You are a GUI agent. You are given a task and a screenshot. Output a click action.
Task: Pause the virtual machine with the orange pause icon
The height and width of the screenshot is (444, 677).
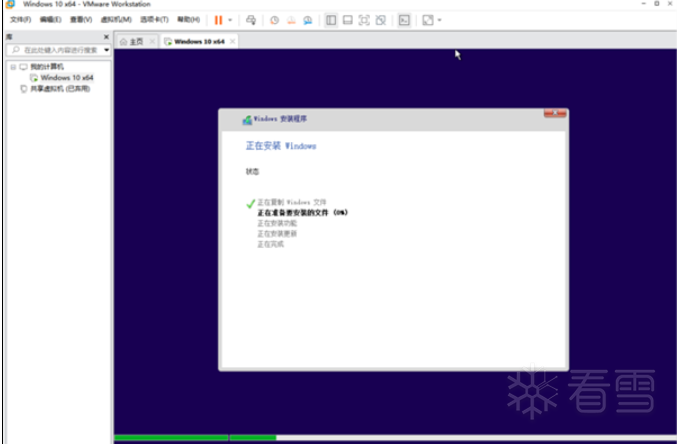pos(218,20)
